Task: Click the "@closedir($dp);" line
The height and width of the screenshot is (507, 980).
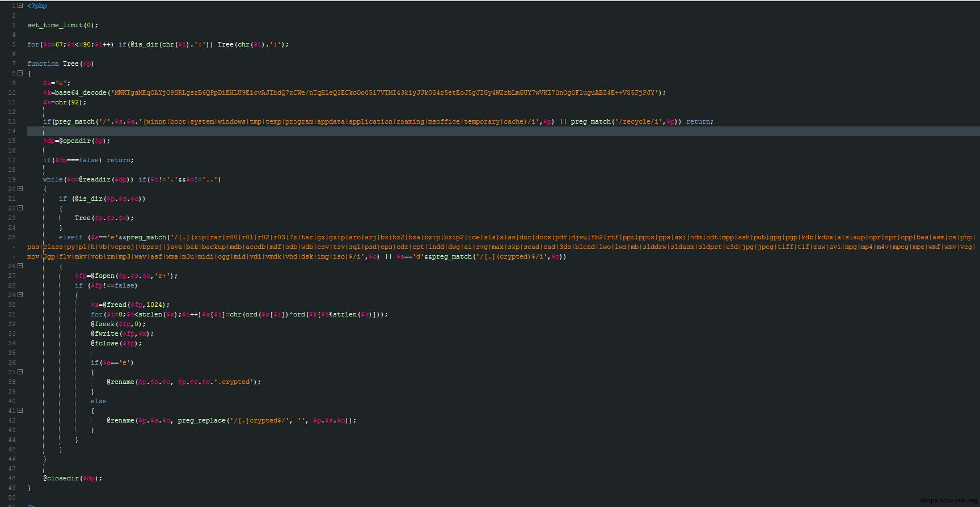Action: click(73, 479)
